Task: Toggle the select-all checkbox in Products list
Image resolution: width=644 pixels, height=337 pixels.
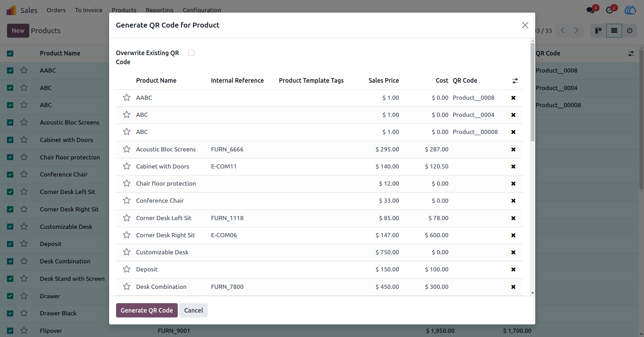Action: pyautogui.click(x=10, y=53)
